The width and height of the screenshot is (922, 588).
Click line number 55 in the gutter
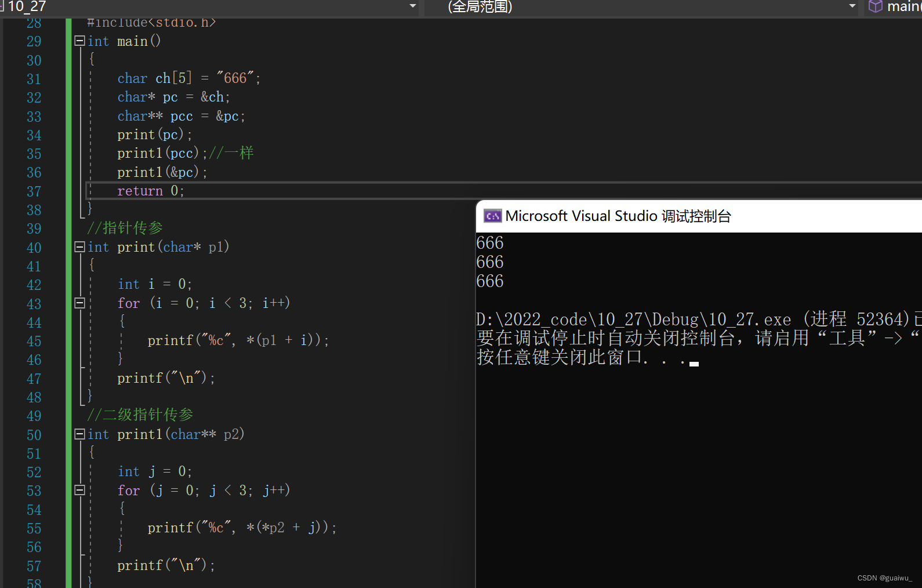(x=34, y=528)
